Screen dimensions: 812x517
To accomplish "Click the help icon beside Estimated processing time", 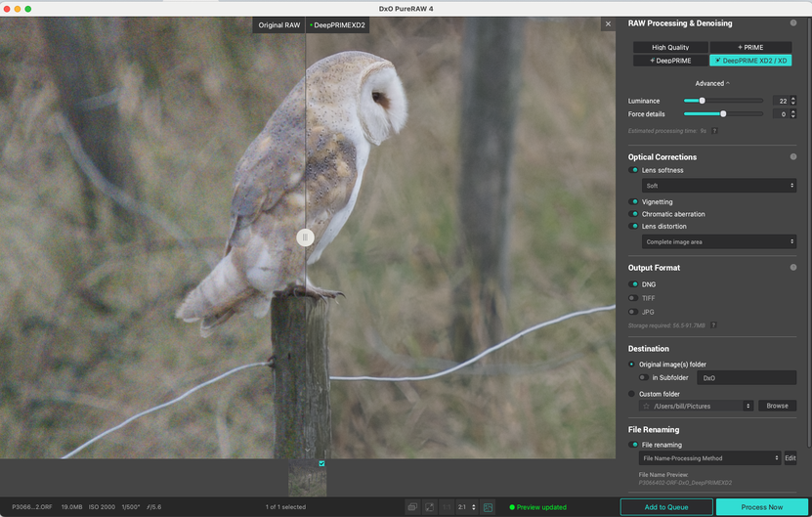I will (x=715, y=130).
